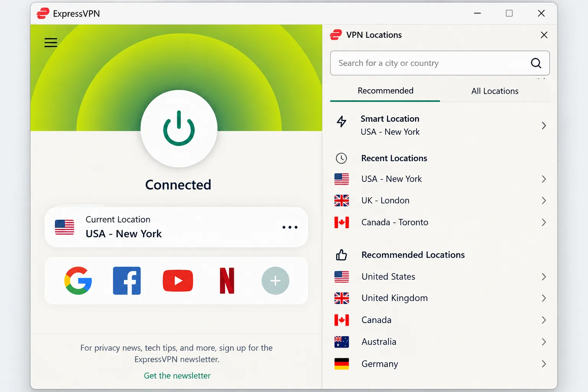The image size is (588, 392).
Task: Click the "Recent Locations" heading text
Action: (394, 158)
